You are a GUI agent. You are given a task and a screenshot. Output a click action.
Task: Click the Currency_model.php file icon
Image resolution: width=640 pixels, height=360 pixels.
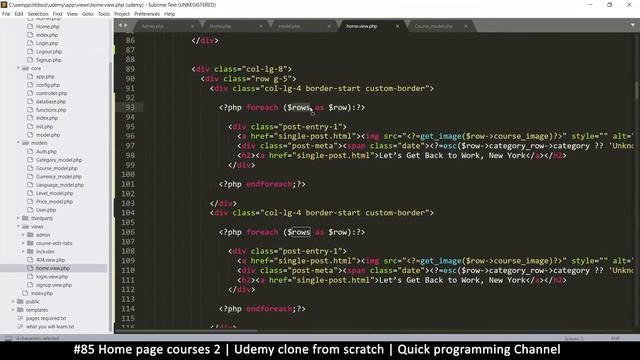(x=30, y=176)
